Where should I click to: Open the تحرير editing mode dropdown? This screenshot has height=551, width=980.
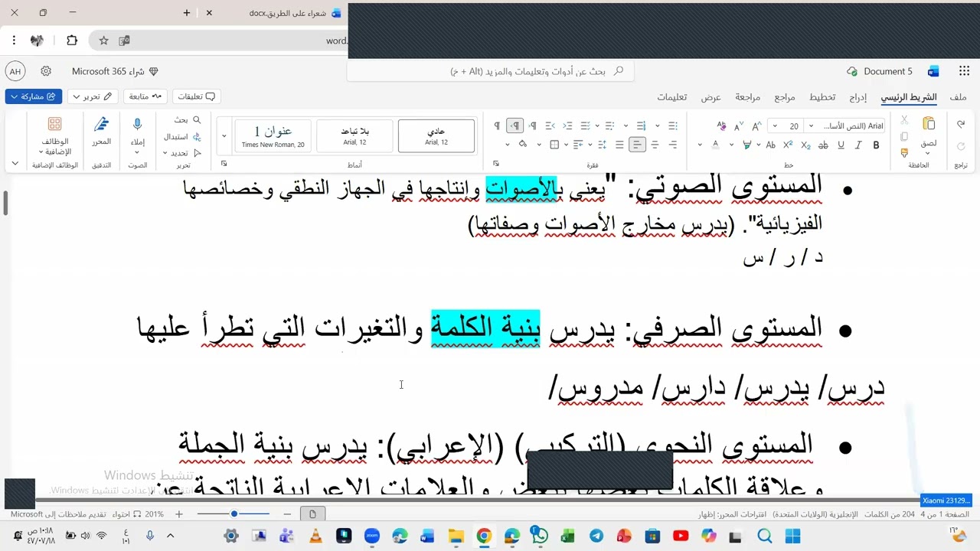92,96
